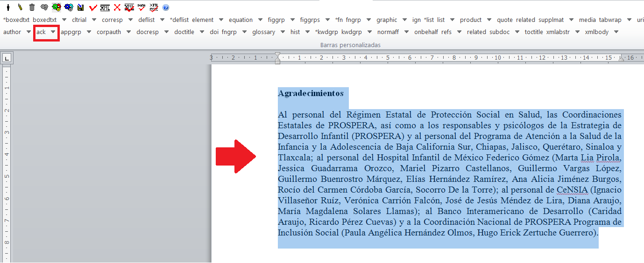Click the graphic tag button
This screenshot has width=644, height=263.
pos(387,20)
